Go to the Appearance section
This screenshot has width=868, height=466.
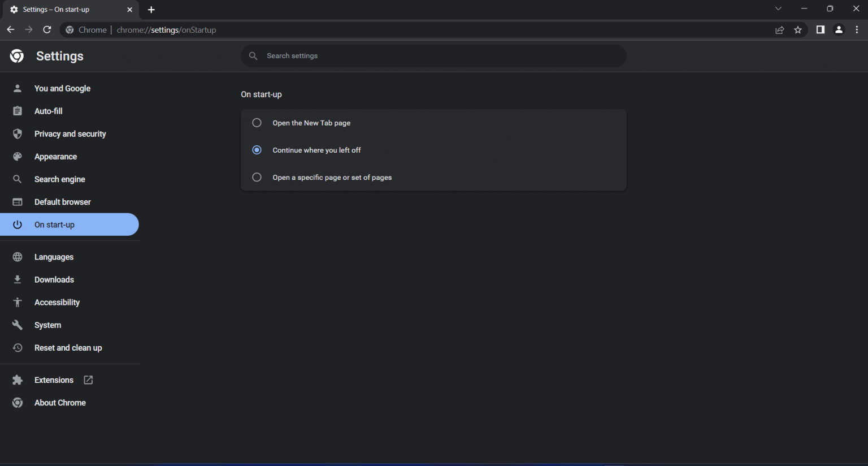click(x=55, y=157)
